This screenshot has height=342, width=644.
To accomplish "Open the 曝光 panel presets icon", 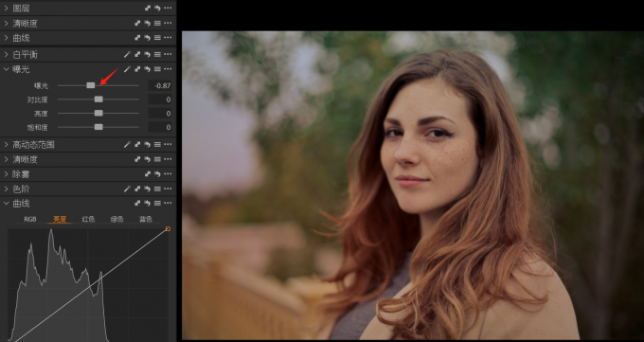I will [157, 69].
